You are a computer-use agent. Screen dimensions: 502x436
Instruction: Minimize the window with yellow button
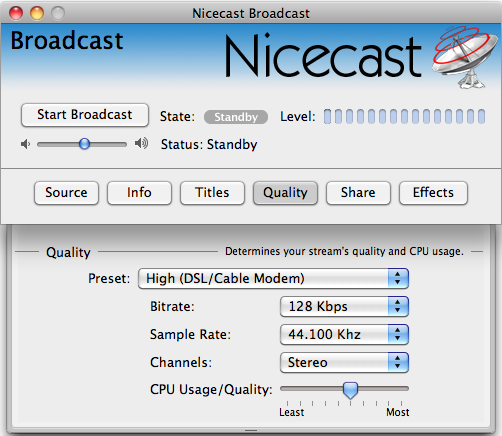pos(37,13)
